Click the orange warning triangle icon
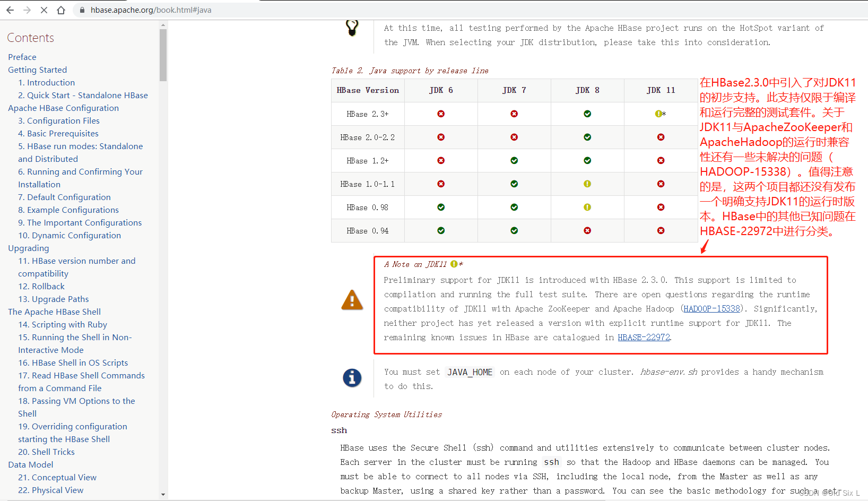Screen dimensions: 868x501 pyautogui.click(x=352, y=300)
